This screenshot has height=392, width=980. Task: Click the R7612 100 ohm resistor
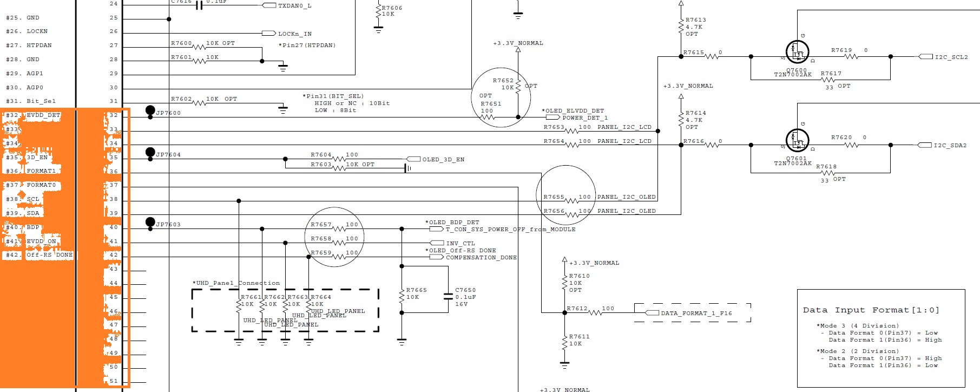tap(595, 312)
